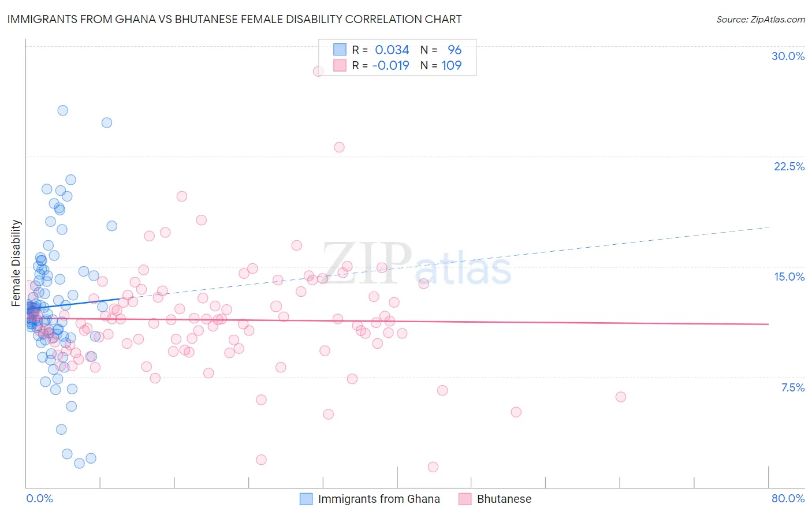Viewport: 812px width, 515px height.
Task: Click the N = 109 value in the legend
Action: point(441,65)
